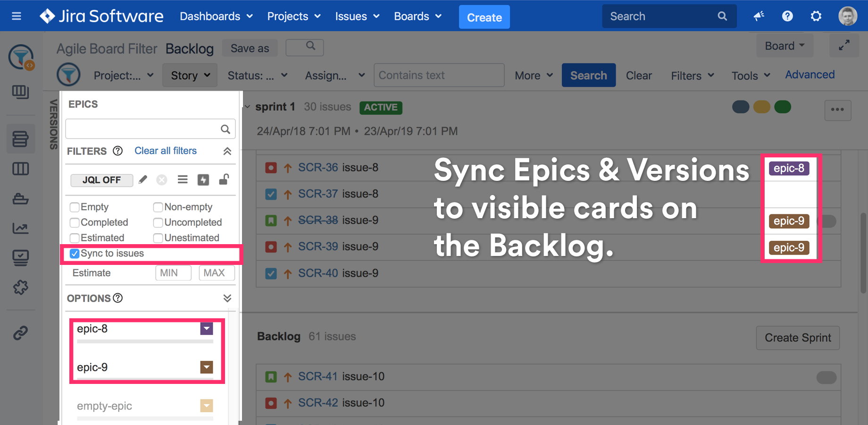868x425 pixels.
Task: Open the settings gear in top bar
Action: pyautogui.click(x=816, y=17)
